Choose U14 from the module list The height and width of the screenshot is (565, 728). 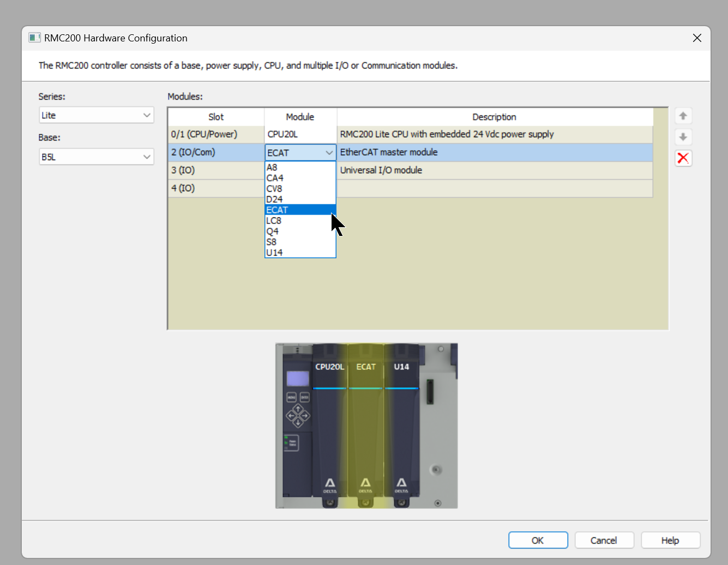(300, 252)
